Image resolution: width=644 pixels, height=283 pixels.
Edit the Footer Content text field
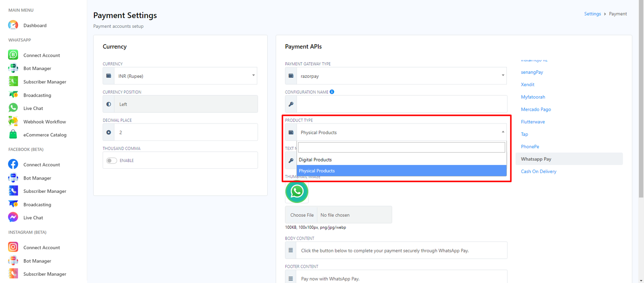pyautogui.click(x=402, y=277)
